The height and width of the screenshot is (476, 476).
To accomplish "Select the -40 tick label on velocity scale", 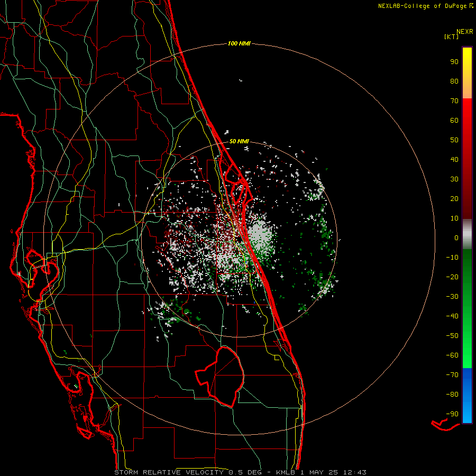I will 452,316.
